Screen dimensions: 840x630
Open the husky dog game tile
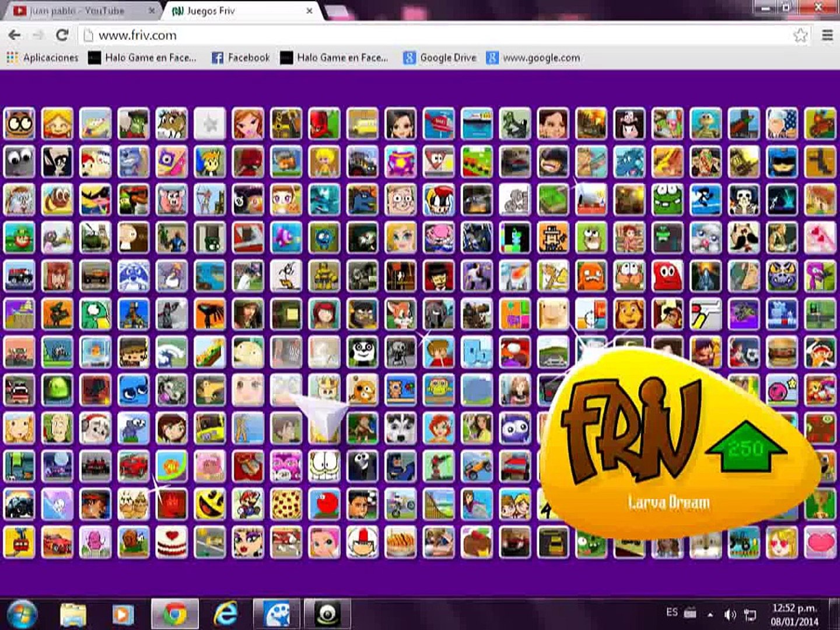[401, 428]
